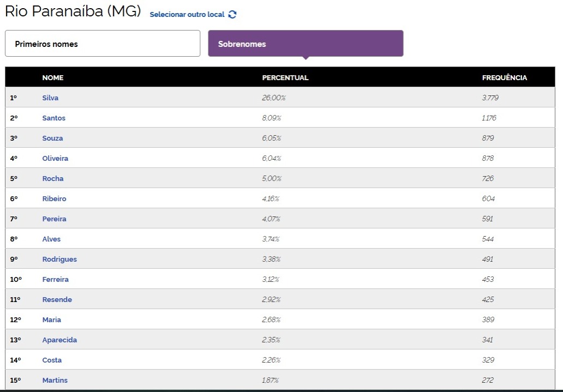Select the Maria name link
This screenshot has width=563, height=392.
tap(51, 320)
